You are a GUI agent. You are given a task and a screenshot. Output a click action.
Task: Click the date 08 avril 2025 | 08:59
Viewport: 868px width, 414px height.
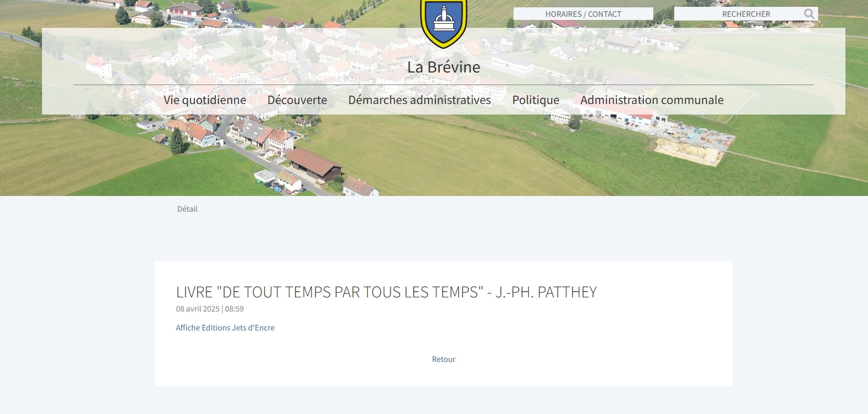pyautogui.click(x=210, y=309)
